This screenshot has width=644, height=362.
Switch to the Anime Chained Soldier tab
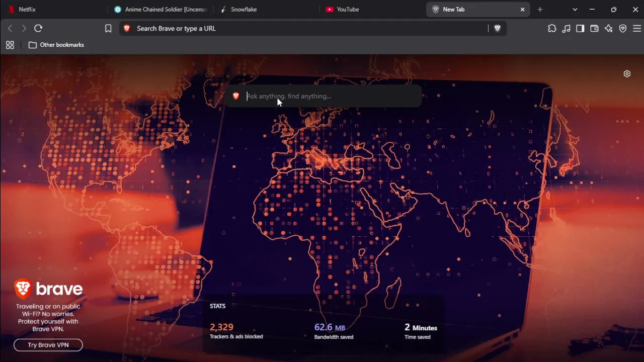coord(162,10)
